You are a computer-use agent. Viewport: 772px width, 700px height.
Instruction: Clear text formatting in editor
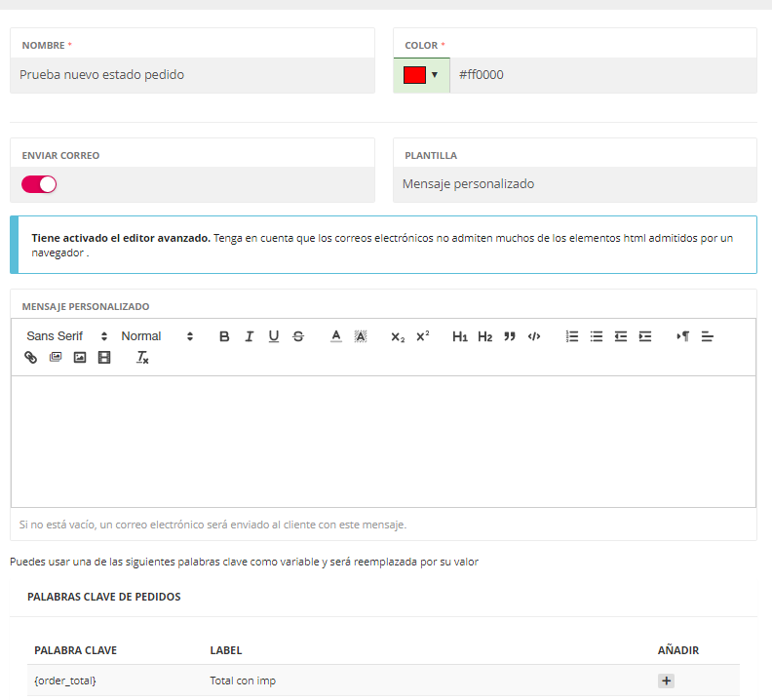(142, 358)
